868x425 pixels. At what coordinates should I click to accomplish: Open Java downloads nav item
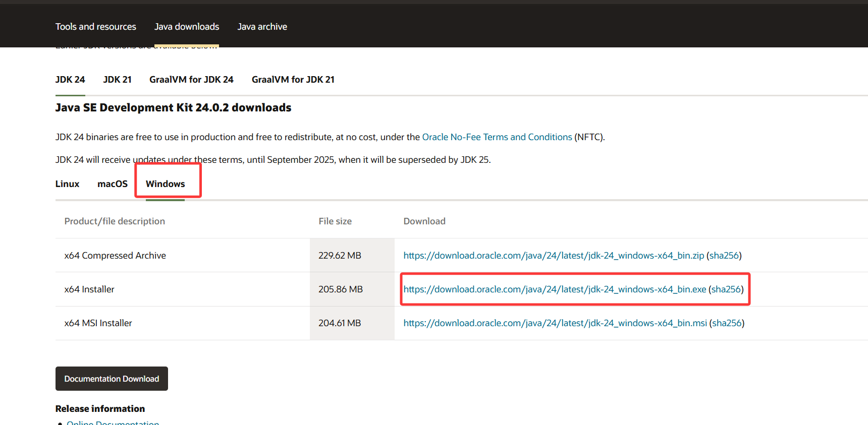tap(187, 27)
